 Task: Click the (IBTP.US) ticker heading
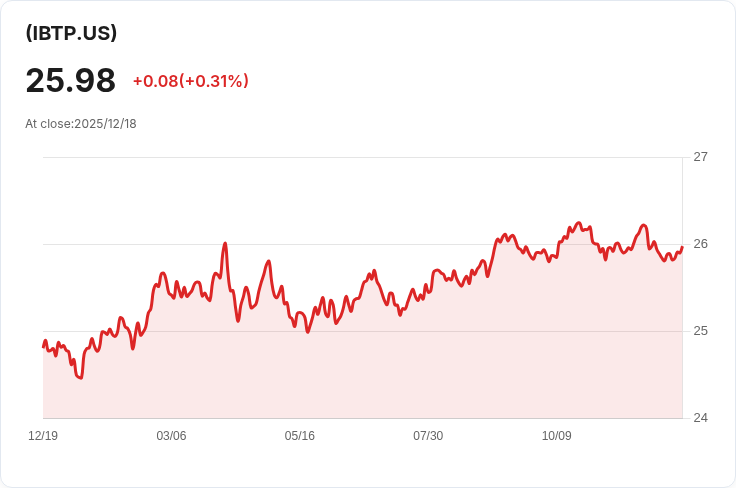tap(71, 33)
